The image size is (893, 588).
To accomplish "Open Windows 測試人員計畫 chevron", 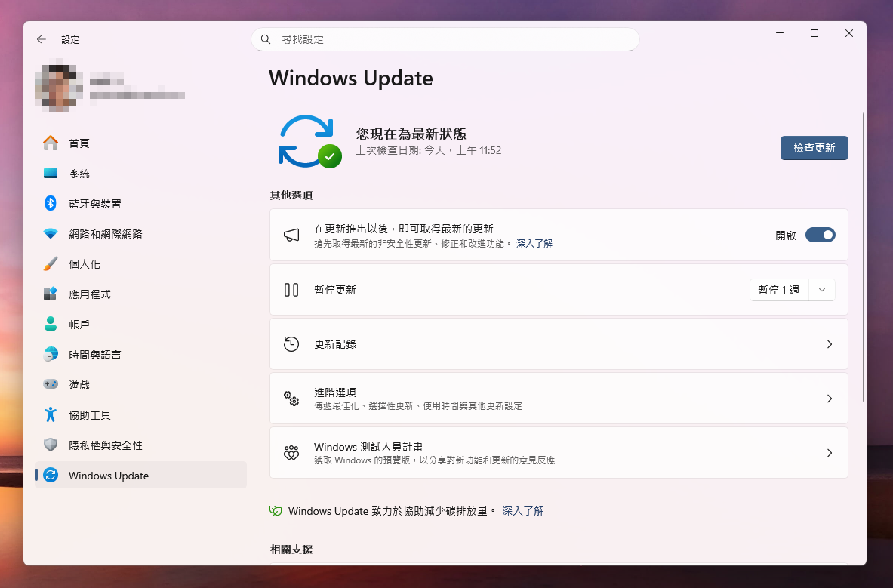I will click(x=829, y=453).
